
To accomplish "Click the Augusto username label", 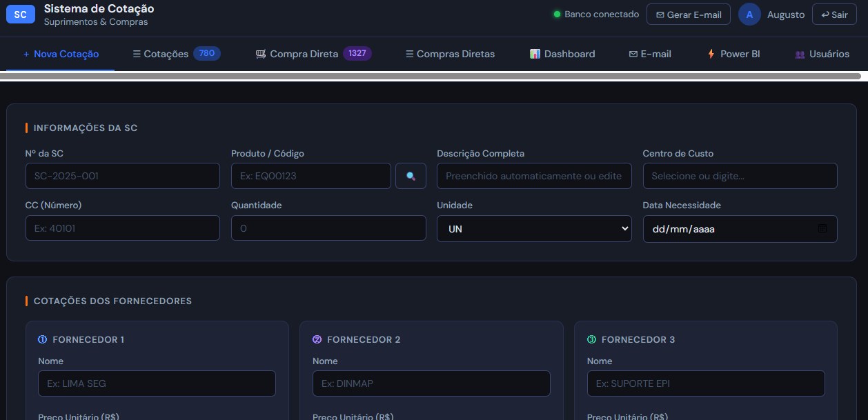I will click(x=786, y=14).
